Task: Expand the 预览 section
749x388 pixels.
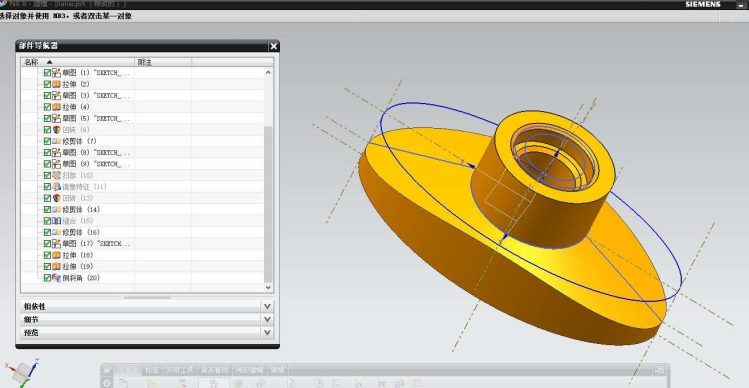Action: coord(147,332)
